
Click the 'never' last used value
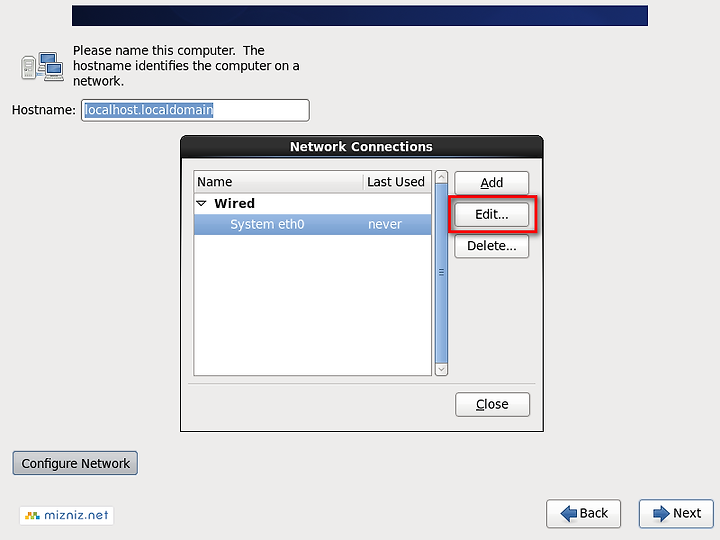(385, 224)
